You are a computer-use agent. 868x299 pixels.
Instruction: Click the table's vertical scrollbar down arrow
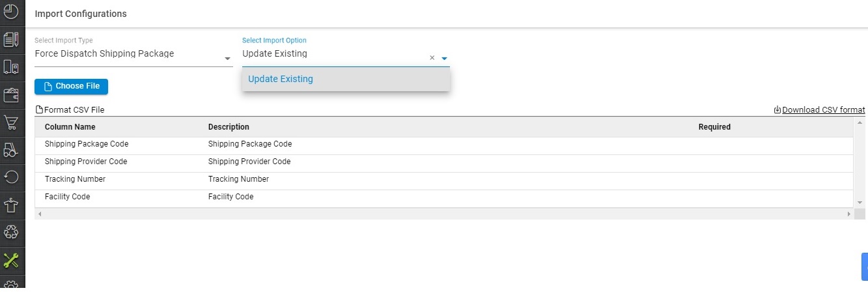point(860,203)
